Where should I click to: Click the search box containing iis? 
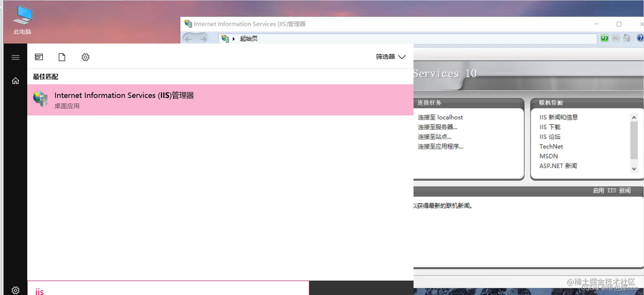coord(168,288)
